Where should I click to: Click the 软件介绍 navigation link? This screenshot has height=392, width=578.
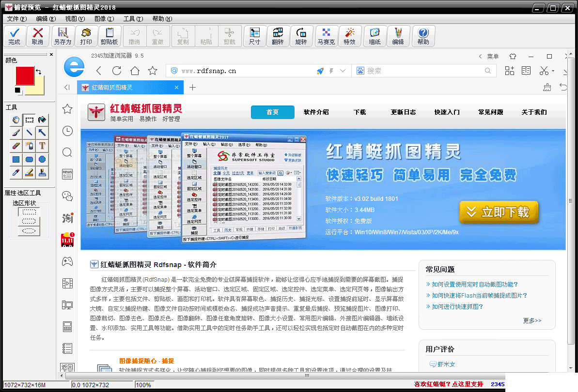[316, 112]
